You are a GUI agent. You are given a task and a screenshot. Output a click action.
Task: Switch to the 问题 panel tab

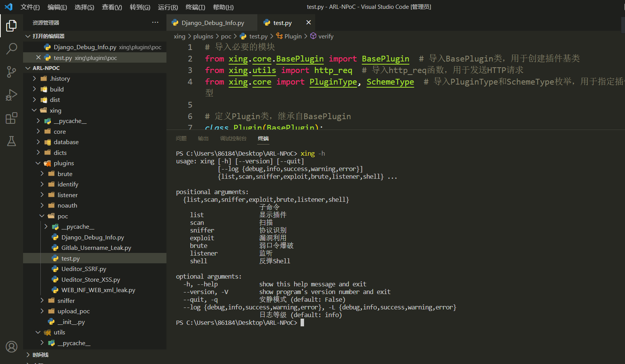(x=181, y=138)
